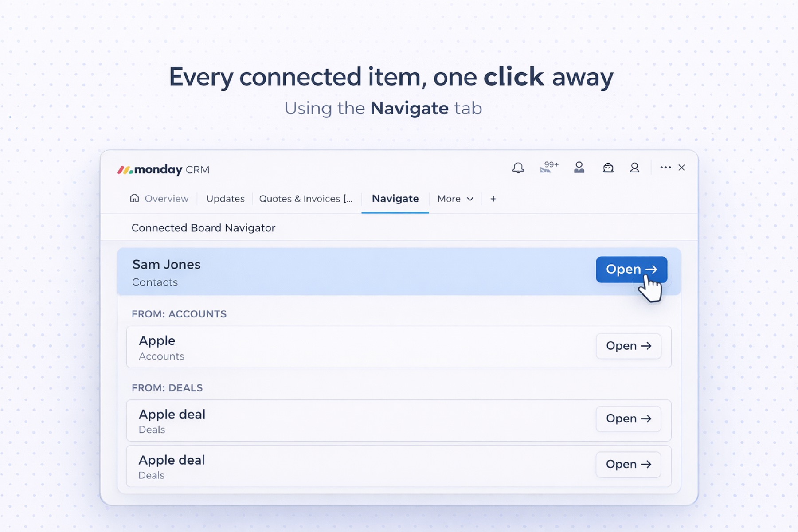Switch to the Updates tab
Screen dimensions: 798x532
pos(225,199)
